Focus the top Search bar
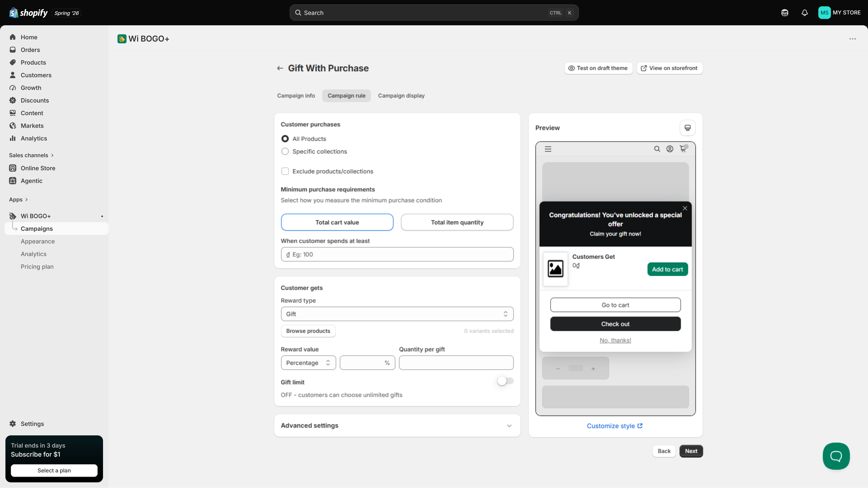The height and width of the screenshot is (488, 868). coord(434,13)
